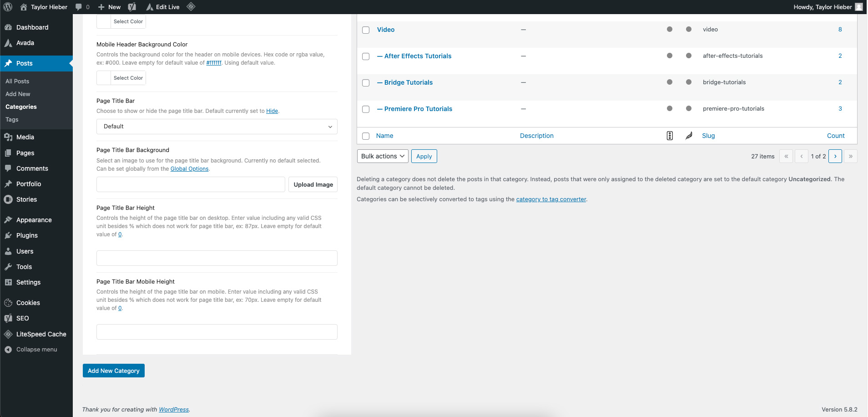
Task: Open the Bridge Tutorials category
Action: click(x=405, y=82)
